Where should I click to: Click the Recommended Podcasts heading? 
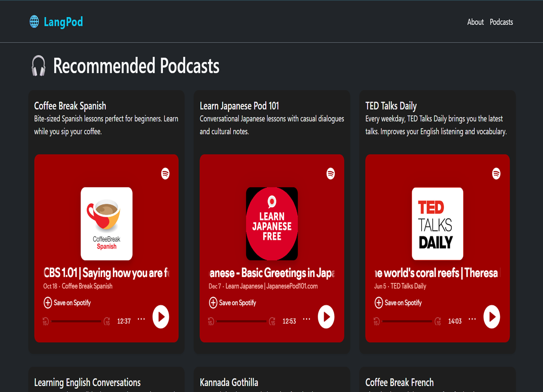pos(136,66)
